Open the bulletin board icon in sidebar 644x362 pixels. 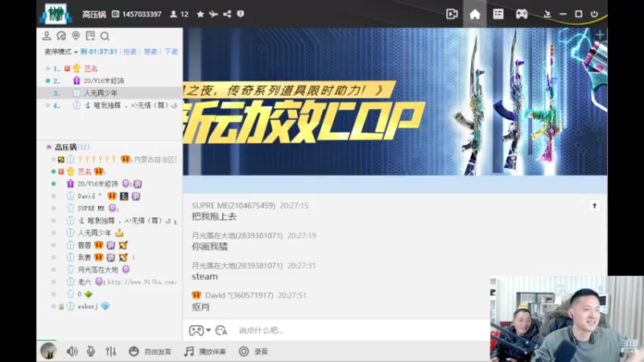90,36
